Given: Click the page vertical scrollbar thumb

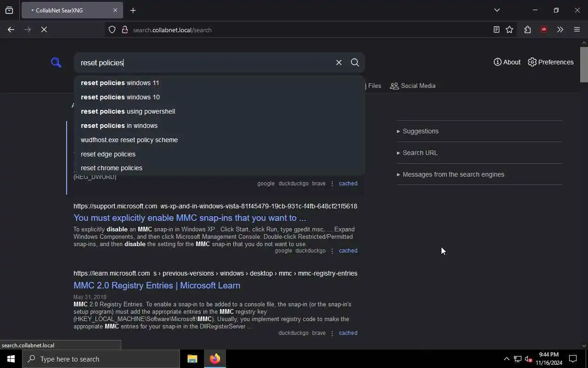Looking at the screenshot, I should pyautogui.click(x=584, y=64).
